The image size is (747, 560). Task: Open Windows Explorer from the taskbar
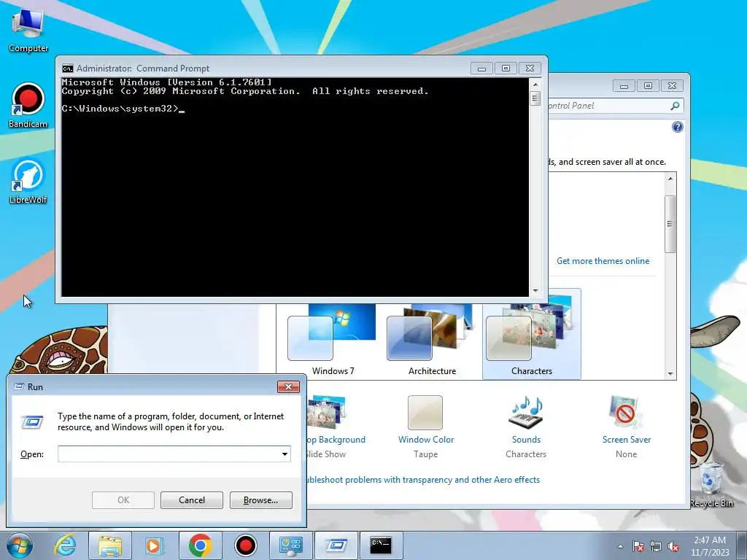110,545
